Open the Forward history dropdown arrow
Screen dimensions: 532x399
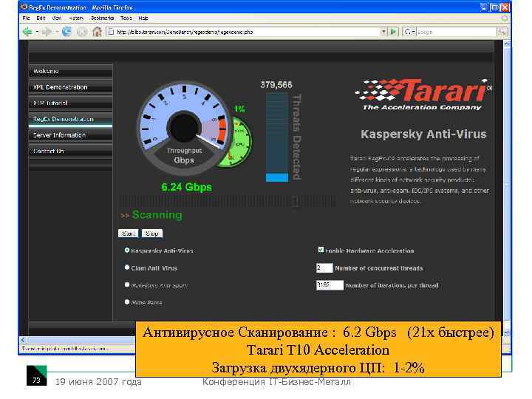pyautogui.click(x=57, y=32)
